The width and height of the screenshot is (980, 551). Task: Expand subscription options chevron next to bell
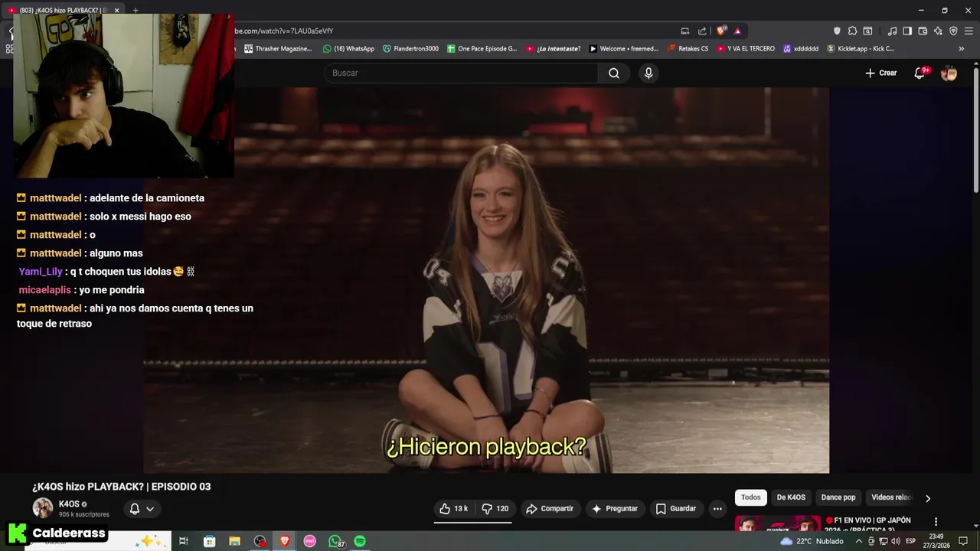pos(150,508)
